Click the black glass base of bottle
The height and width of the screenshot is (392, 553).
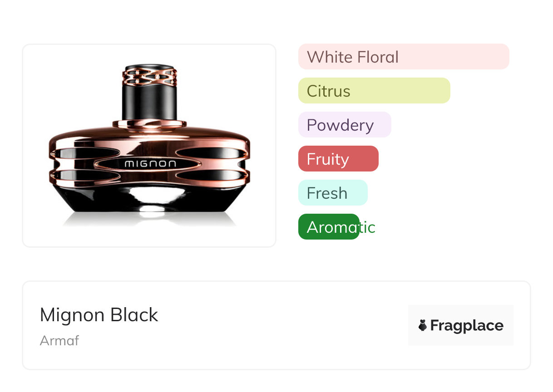149,200
